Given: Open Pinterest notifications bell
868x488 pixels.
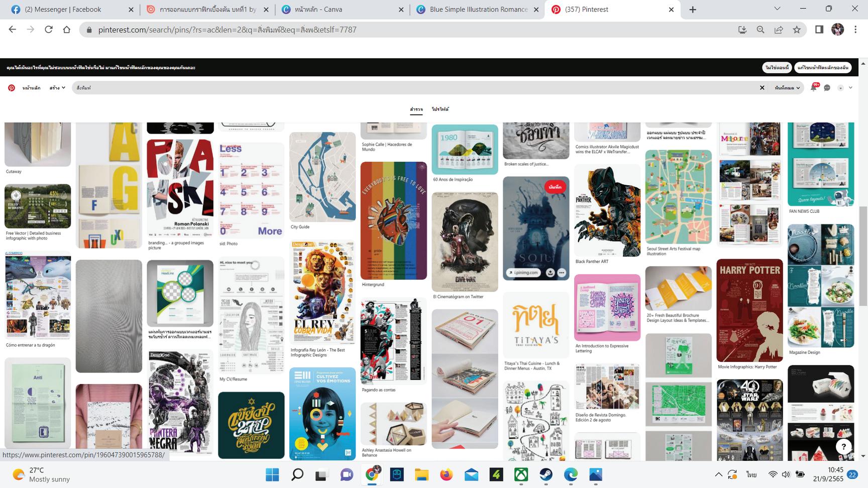Looking at the screenshot, I should pyautogui.click(x=814, y=88).
